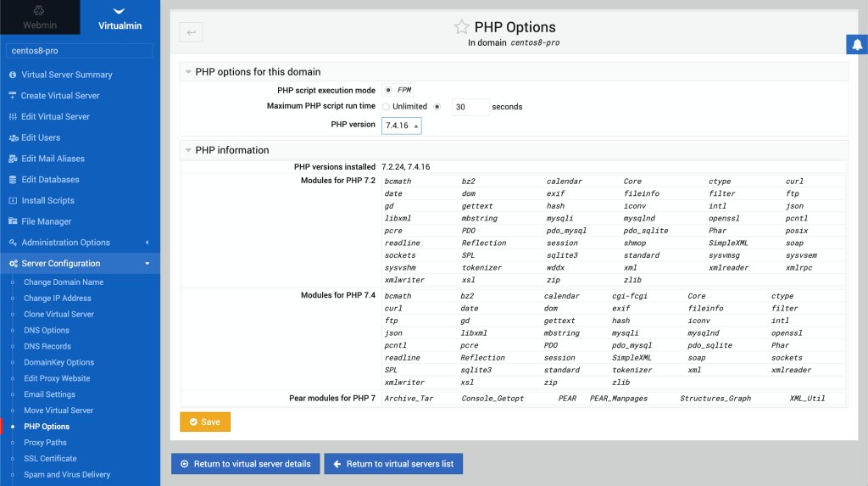Collapse the Server Configuration arrow

click(147, 263)
